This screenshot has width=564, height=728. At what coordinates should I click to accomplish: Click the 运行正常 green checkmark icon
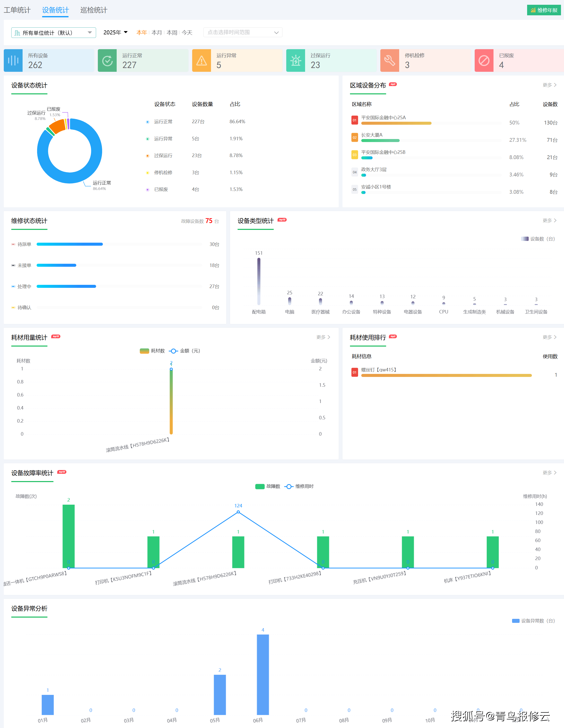107,60
